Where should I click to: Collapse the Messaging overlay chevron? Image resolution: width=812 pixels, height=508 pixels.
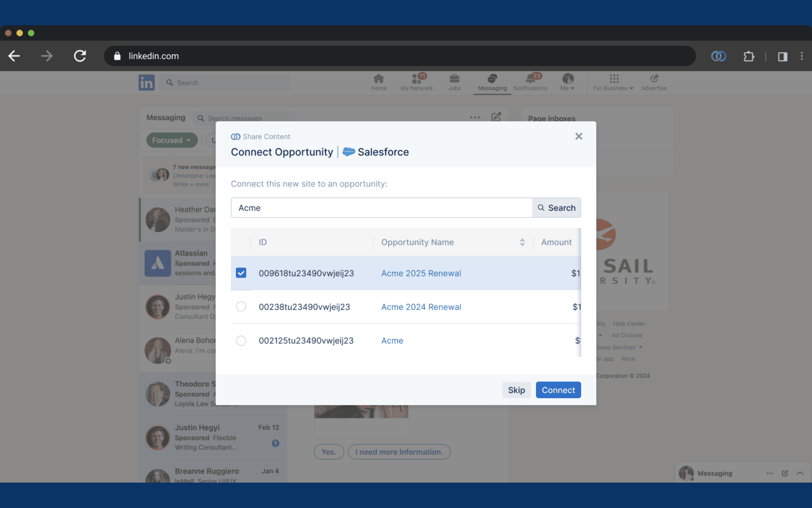(x=800, y=473)
